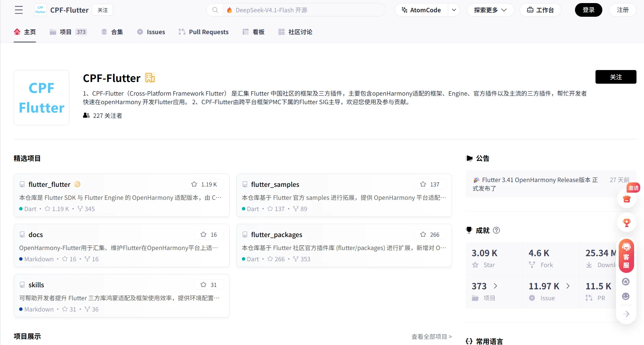
Task: Open the 看板 tab
Action: coord(253,32)
